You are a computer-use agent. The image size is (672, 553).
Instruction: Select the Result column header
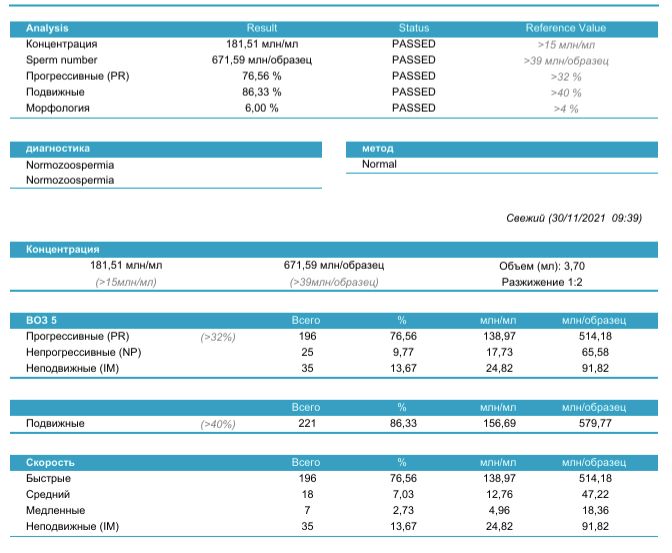(262, 28)
